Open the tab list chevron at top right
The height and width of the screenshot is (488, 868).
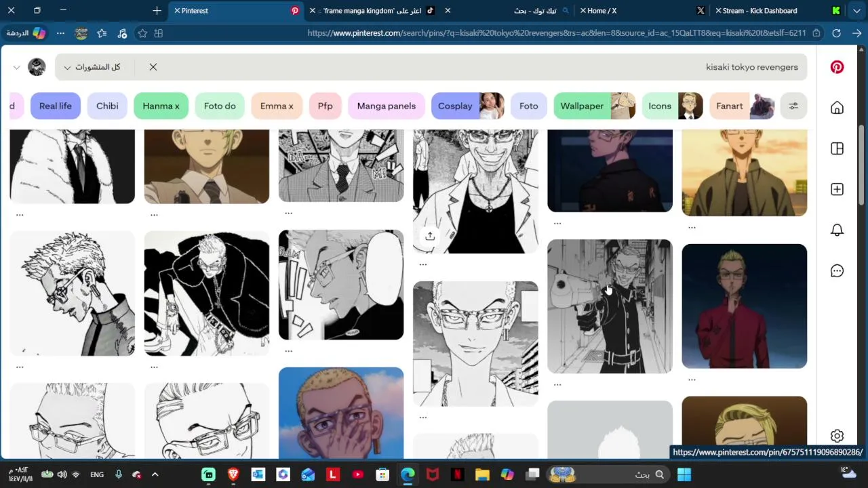(x=857, y=10)
